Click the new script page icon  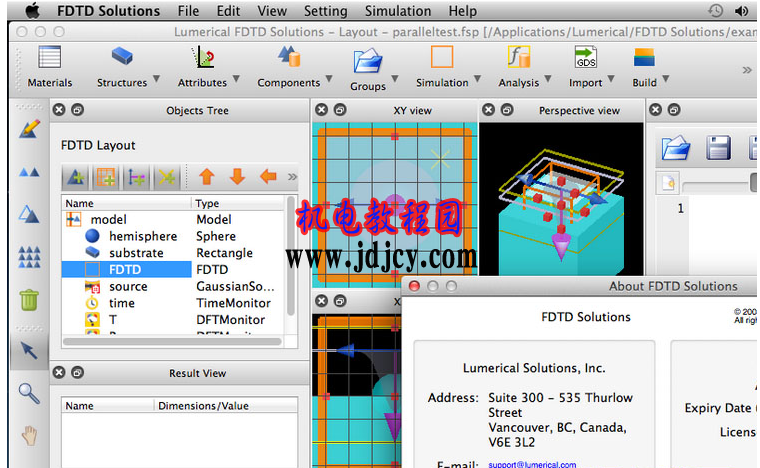(668, 183)
